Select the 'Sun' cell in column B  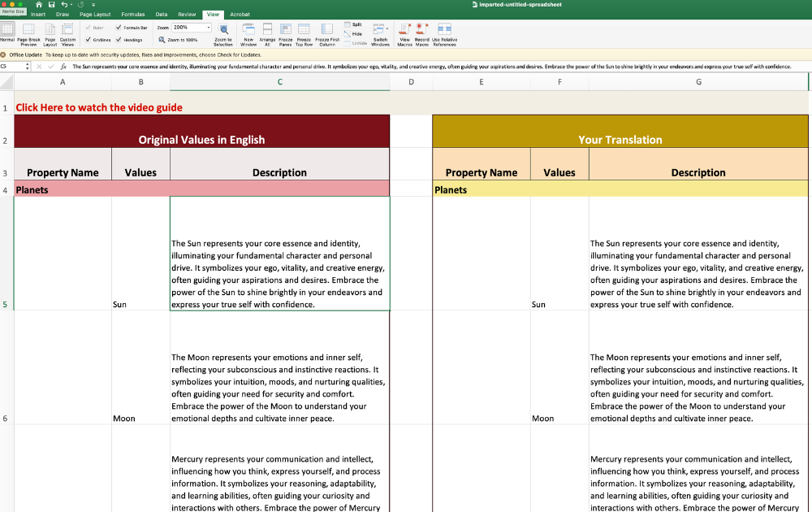coord(140,254)
